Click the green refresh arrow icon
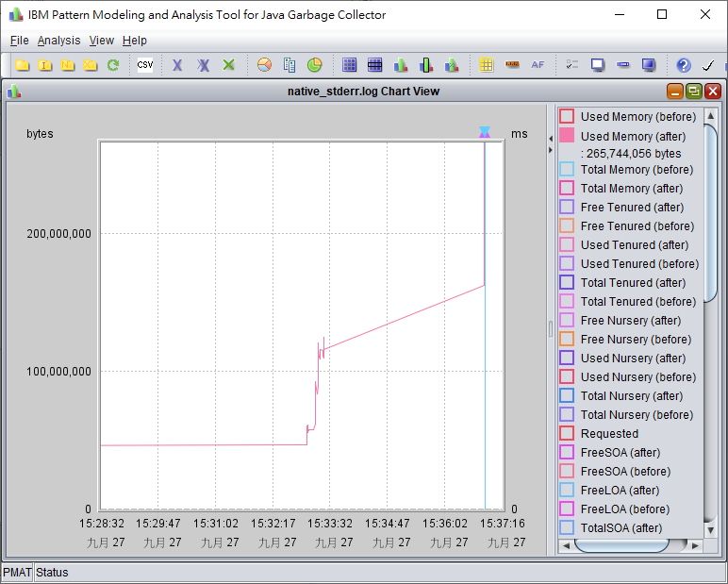728x584 pixels. (x=113, y=65)
